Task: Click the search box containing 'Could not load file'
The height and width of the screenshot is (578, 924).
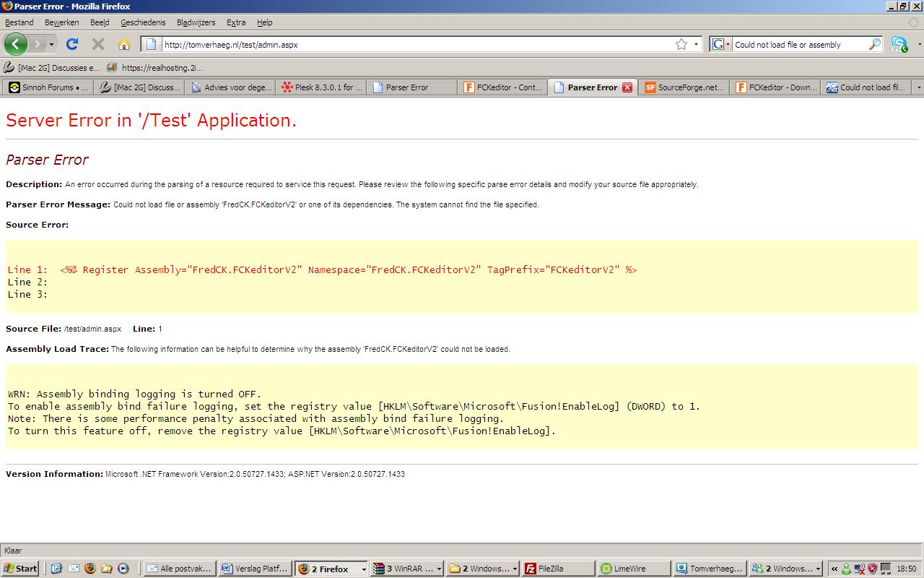Action: coord(798,44)
